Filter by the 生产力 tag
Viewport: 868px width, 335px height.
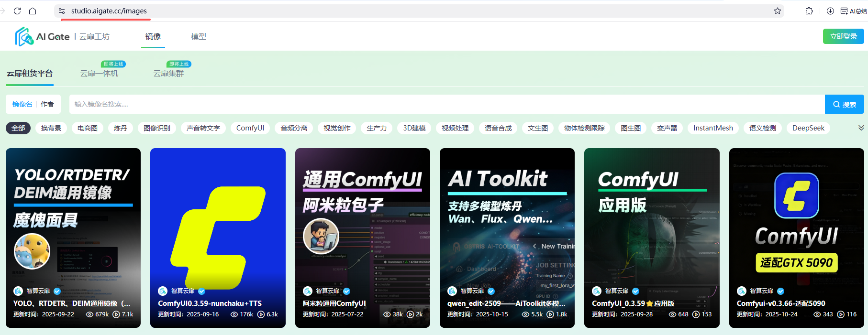(x=377, y=128)
